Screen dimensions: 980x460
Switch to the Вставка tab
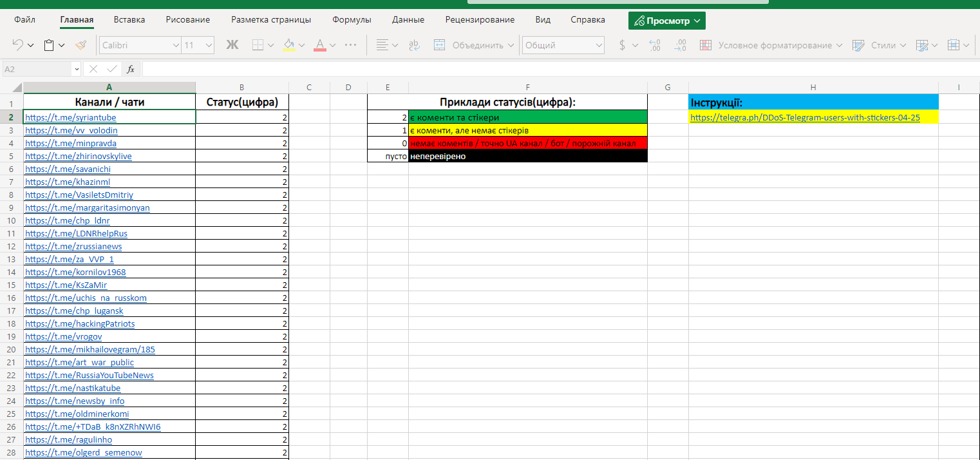pyautogui.click(x=129, y=20)
